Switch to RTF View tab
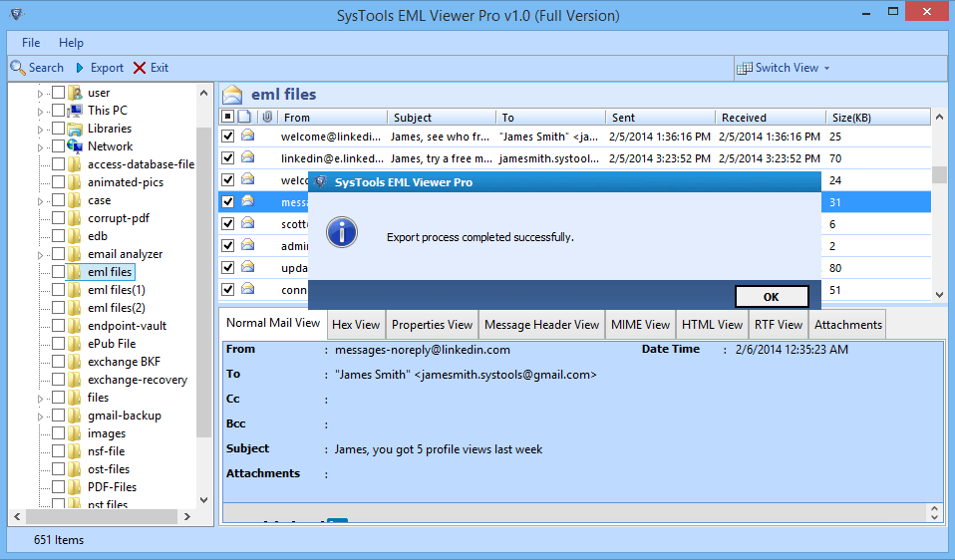 779,325
